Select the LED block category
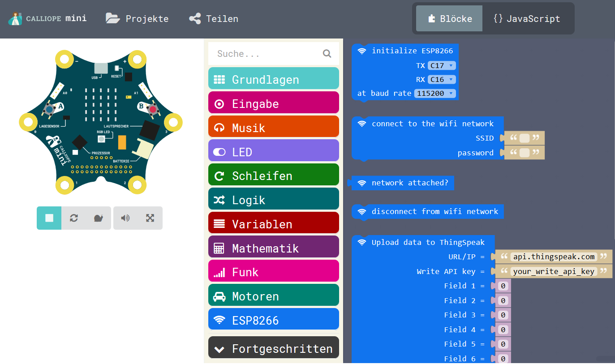Image resolution: width=615 pixels, height=364 pixels. tap(273, 151)
